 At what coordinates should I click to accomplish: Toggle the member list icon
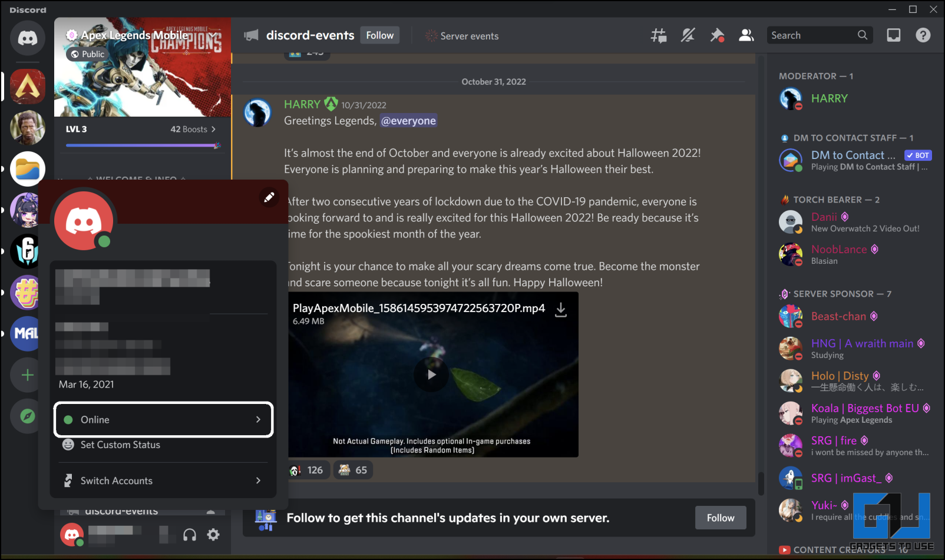746,35
